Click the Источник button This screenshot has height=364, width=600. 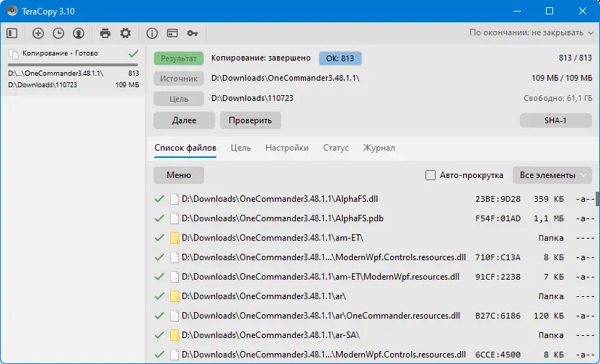(179, 79)
